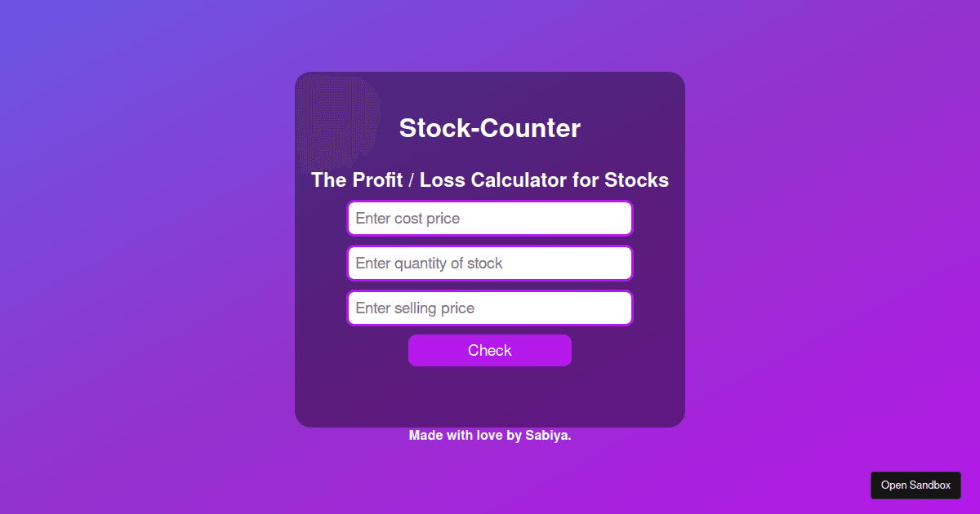Click the Enter selling price field

[489, 308]
